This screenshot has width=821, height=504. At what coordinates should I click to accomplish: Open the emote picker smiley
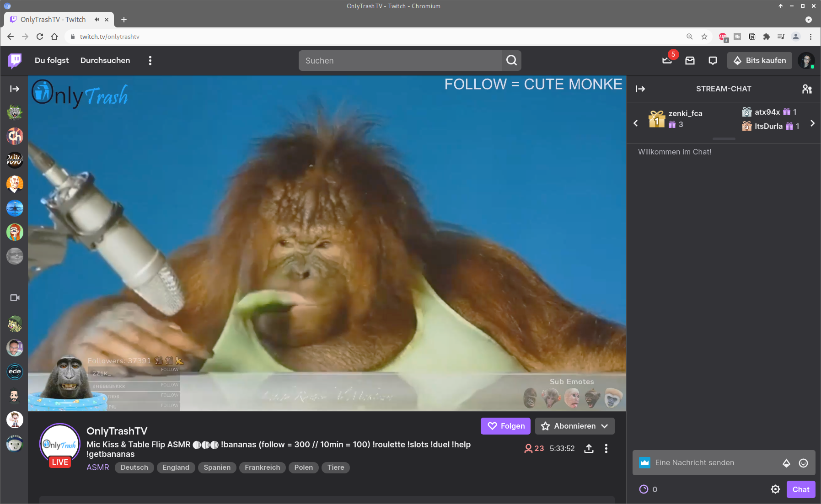(803, 463)
